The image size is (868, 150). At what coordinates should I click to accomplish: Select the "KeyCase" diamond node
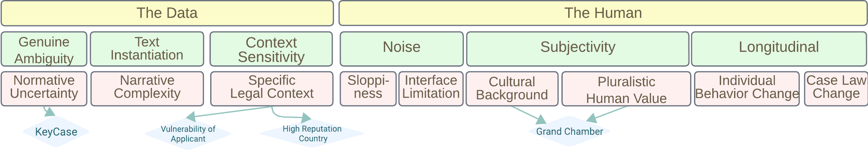(56, 132)
